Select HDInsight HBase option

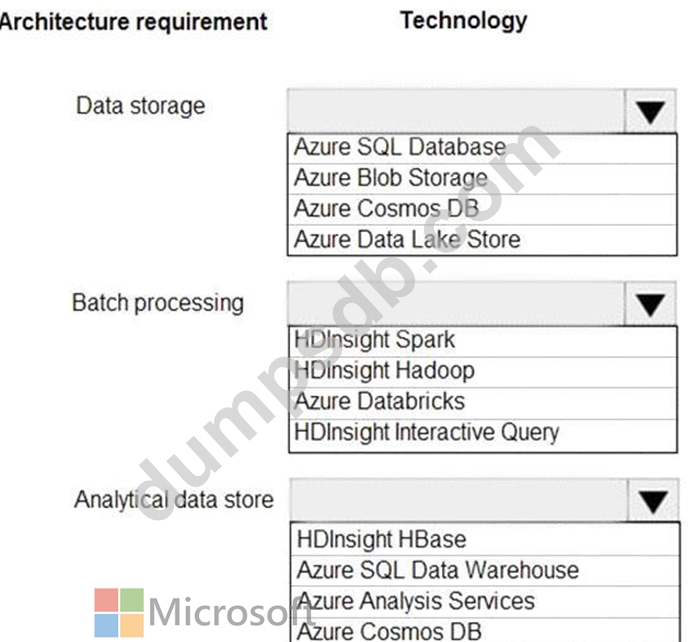click(381, 540)
